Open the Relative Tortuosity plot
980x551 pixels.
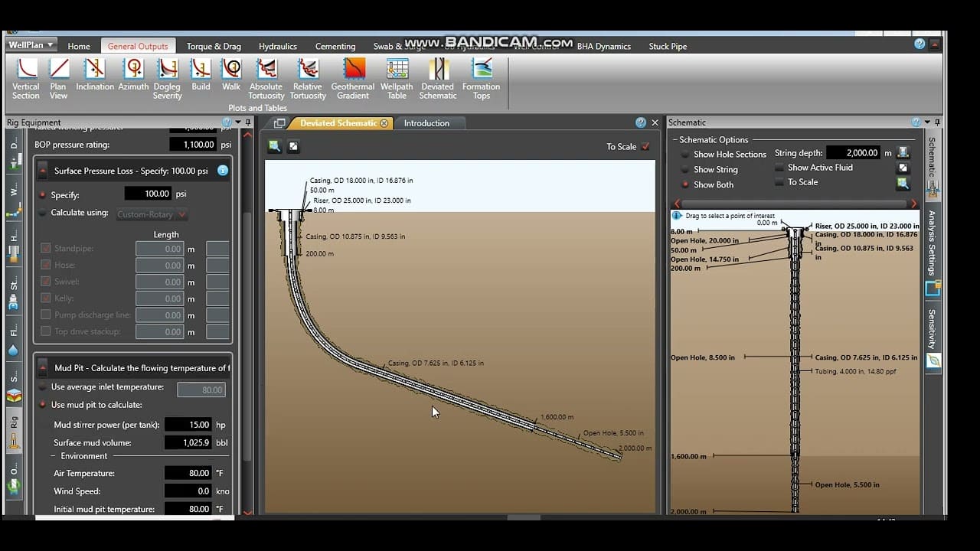308,79
